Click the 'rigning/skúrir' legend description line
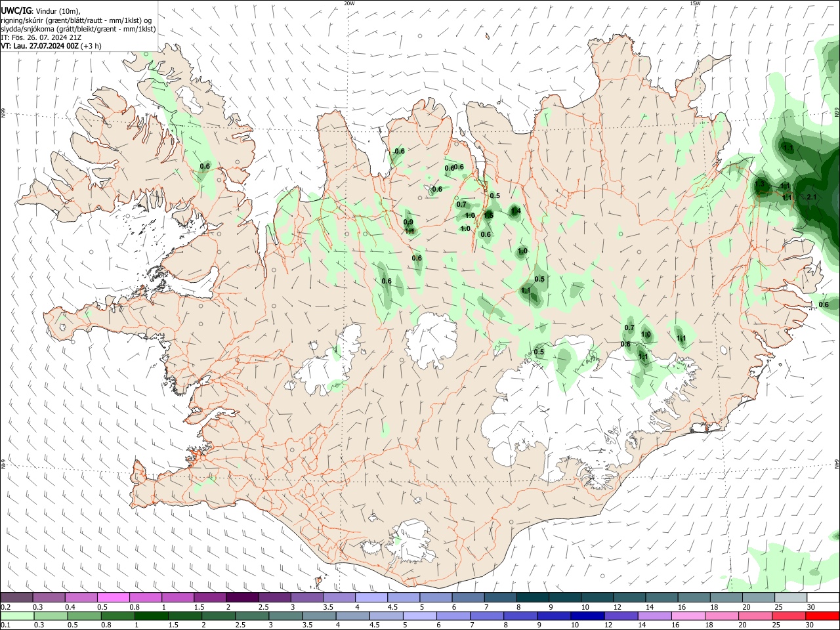The image size is (840, 630). 76,20
